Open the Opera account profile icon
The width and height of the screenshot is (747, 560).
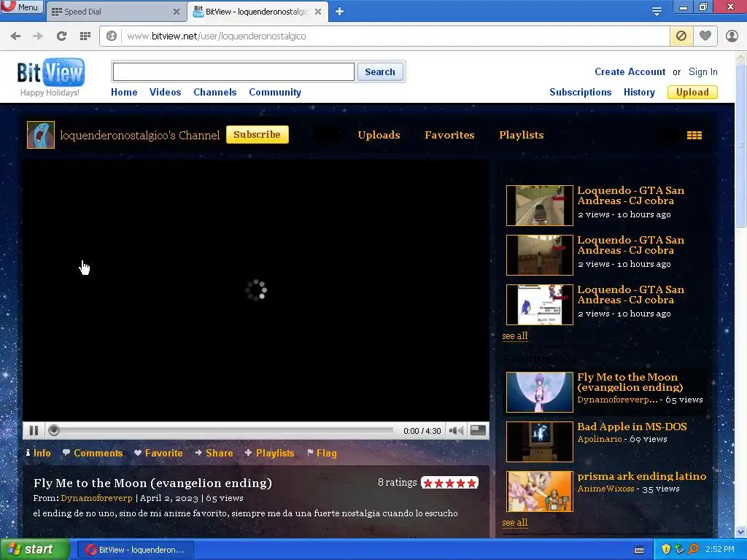[x=732, y=36]
